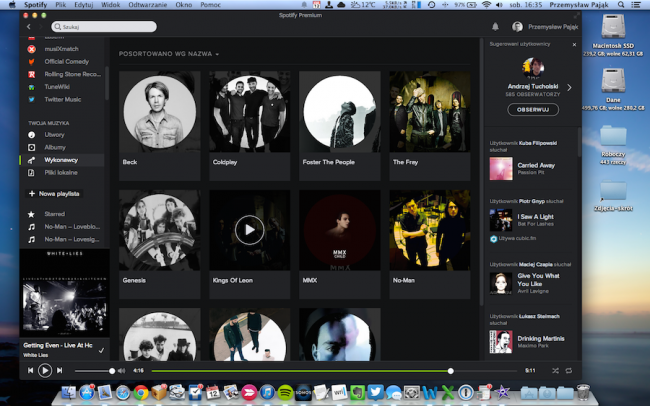This screenshot has height=406, width=650.
Task: Open Utwory in your music
Action: click(x=54, y=135)
